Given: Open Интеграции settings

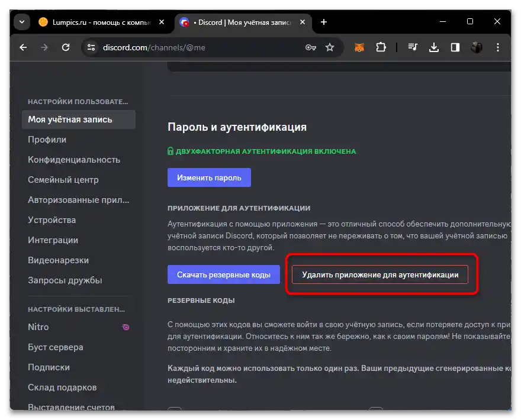Looking at the screenshot, I should point(78,240).
